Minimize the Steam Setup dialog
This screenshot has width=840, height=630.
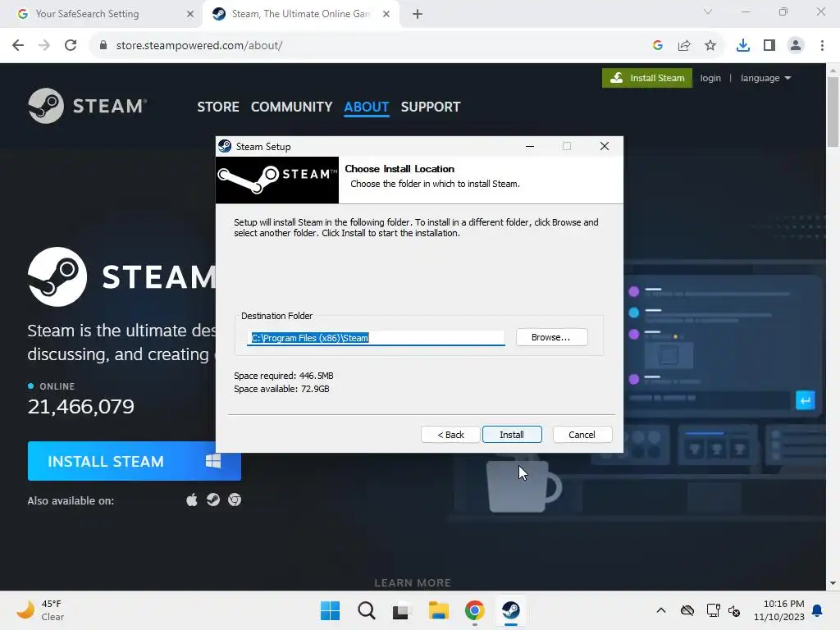[530, 146]
